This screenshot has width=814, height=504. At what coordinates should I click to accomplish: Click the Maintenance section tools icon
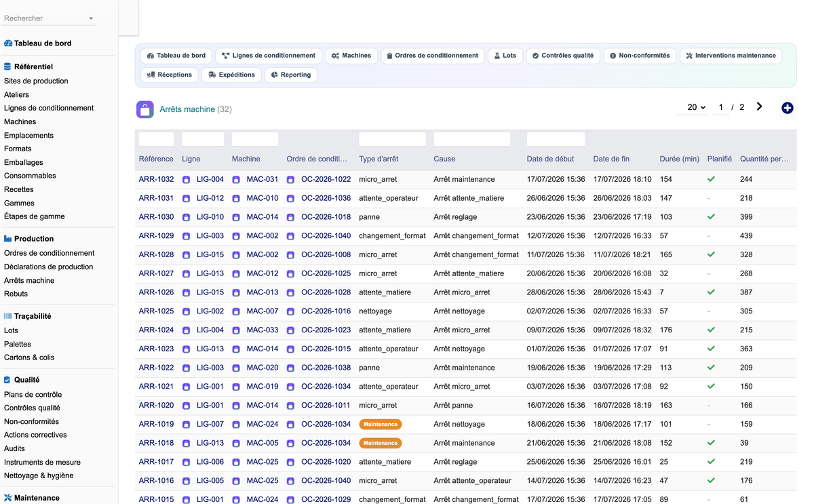[7, 498]
